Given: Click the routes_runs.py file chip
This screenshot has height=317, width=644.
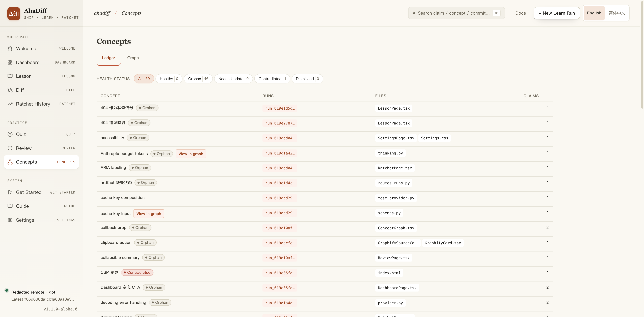Looking at the screenshot, I should (x=394, y=183).
